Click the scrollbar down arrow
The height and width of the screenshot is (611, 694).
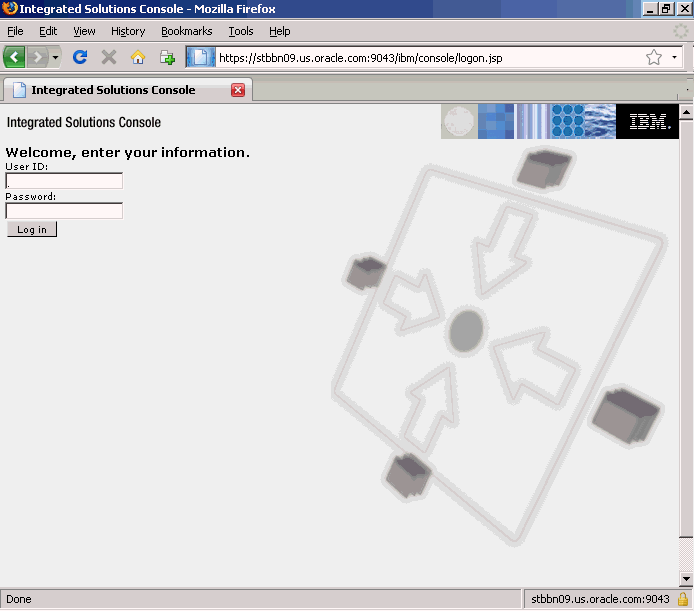click(686, 578)
